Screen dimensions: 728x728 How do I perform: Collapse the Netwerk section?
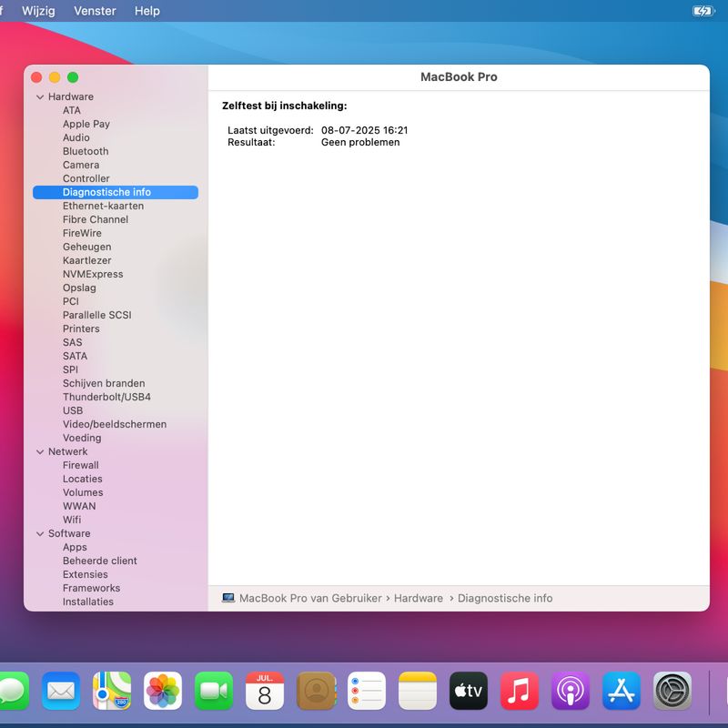click(x=40, y=451)
